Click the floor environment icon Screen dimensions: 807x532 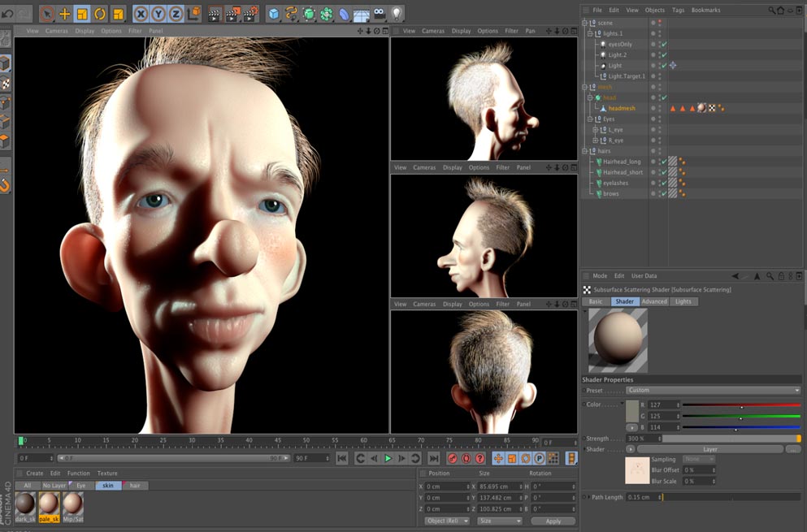pos(361,15)
